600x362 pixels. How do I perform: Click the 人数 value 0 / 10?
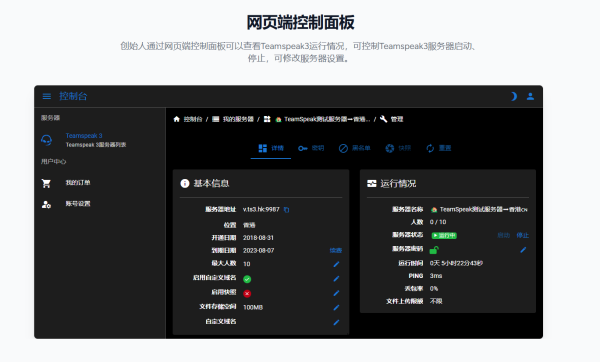pyautogui.click(x=438, y=222)
